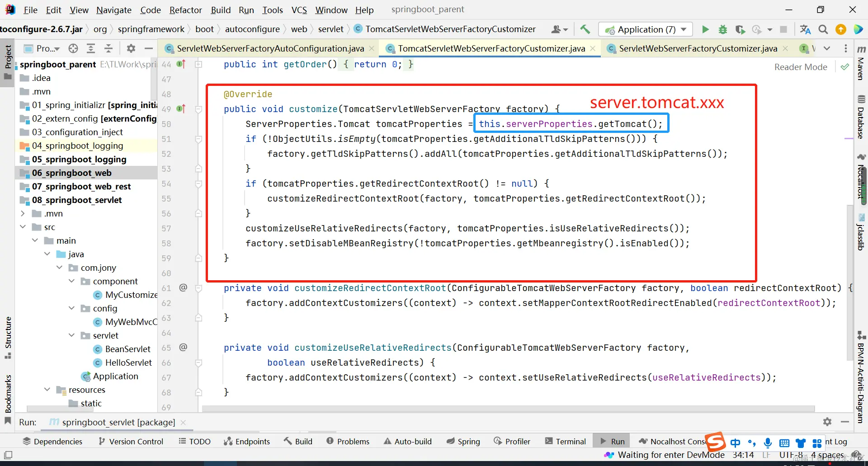Click the editor horizontal scrollbar
The height and width of the screenshot is (466, 868).
click(x=508, y=409)
